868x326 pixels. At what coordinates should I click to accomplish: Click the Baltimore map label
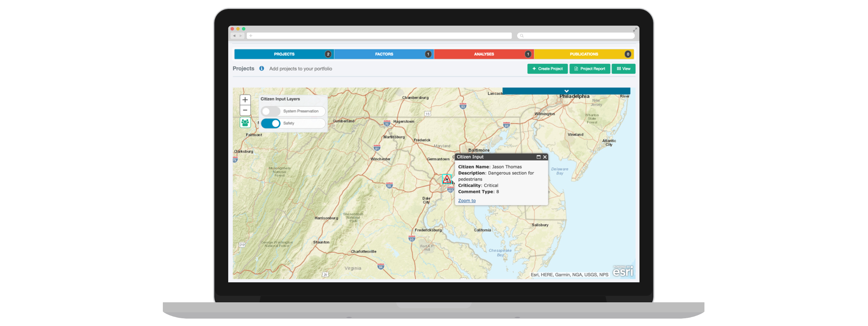(x=479, y=150)
